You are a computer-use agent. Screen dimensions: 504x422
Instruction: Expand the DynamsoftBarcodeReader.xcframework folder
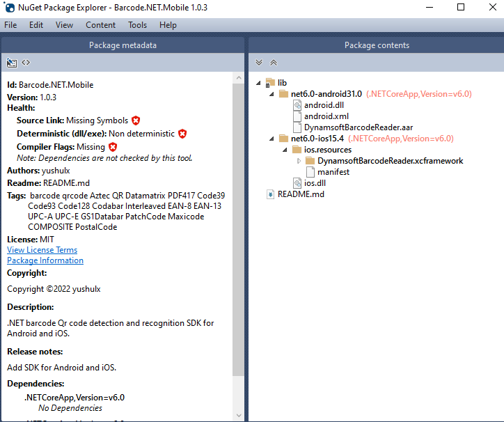coord(299,161)
